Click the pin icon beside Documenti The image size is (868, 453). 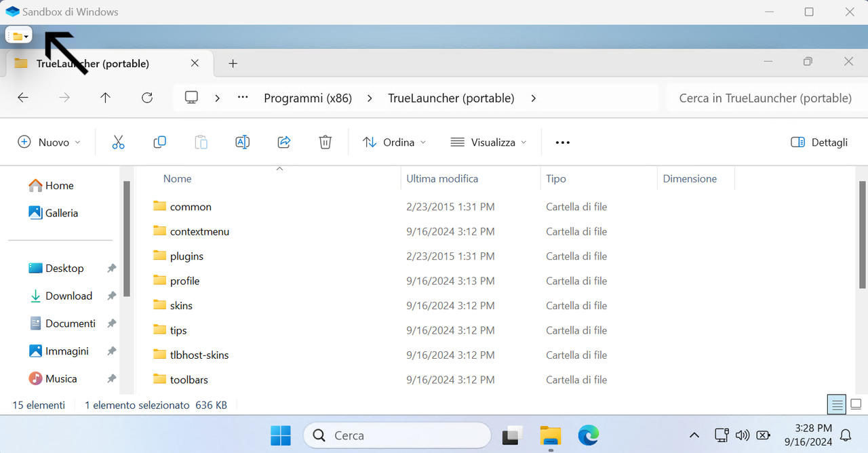click(111, 323)
